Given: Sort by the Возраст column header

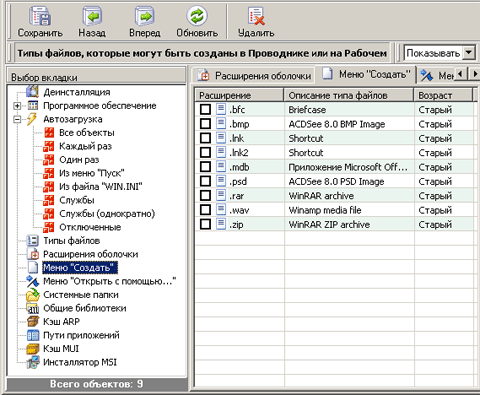Looking at the screenshot, I should click(x=443, y=95).
